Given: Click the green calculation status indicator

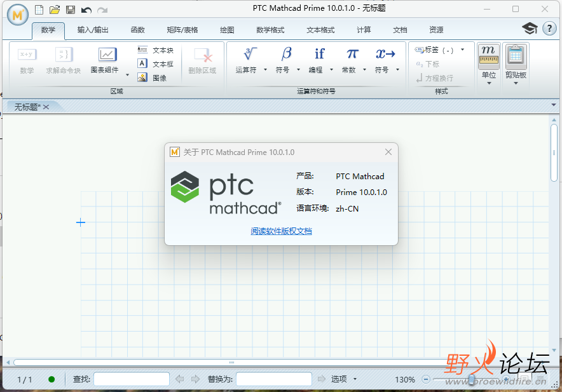Looking at the screenshot, I should point(51,379).
